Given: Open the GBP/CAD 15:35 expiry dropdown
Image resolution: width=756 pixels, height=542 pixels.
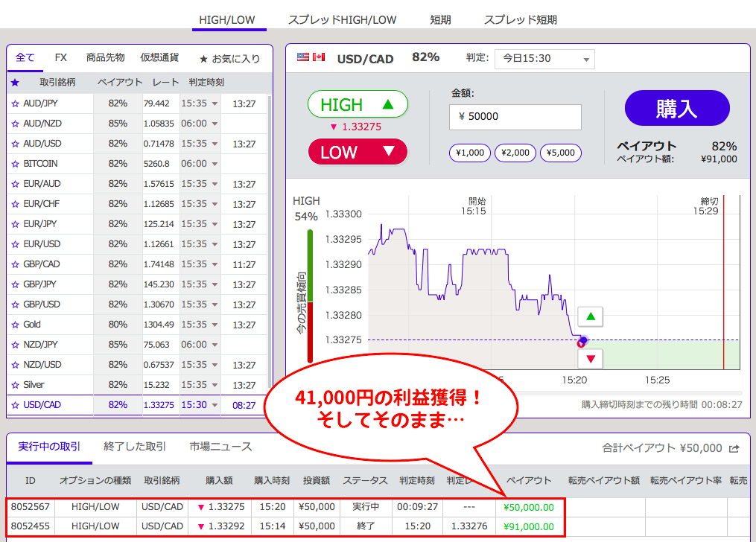Looking at the screenshot, I should click(x=200, y=264).
